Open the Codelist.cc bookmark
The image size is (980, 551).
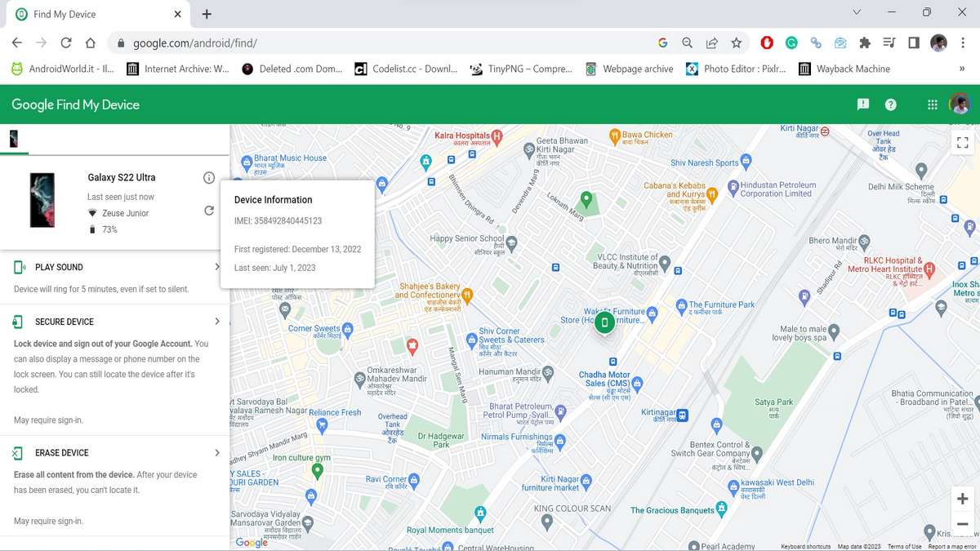[x=406, y=69]
